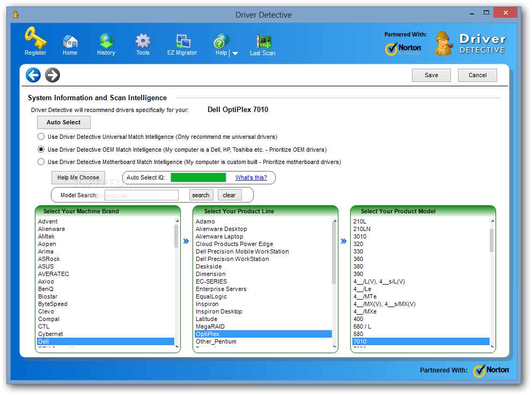Select Latitude product line
This screenshot has width=532, height=395.
(263, 319)
